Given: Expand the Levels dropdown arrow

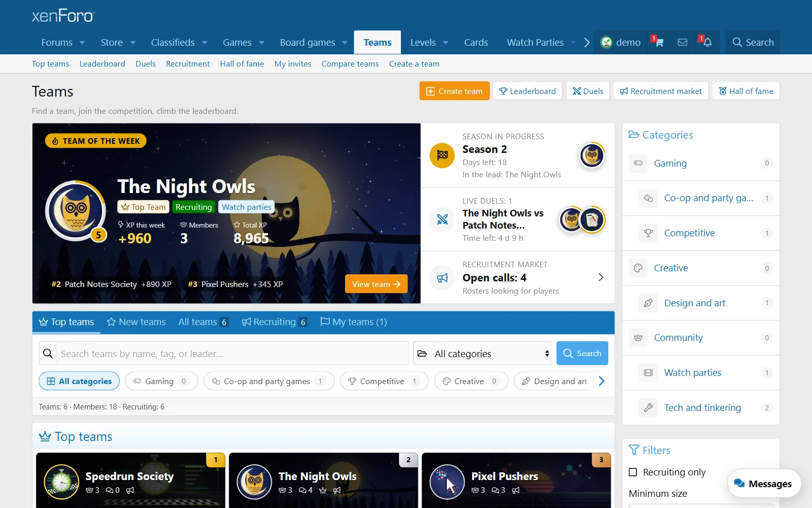Looking at the screenshot, I should (446, 43).
